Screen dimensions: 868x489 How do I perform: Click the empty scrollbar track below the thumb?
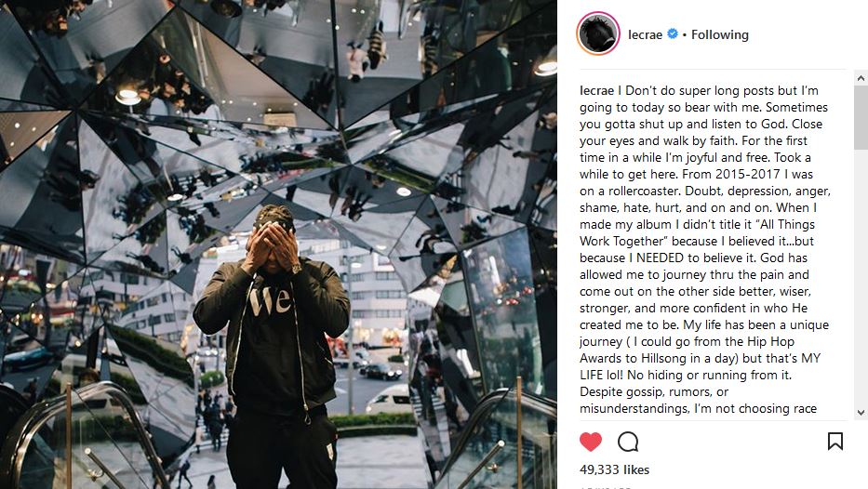pos(861,277)
